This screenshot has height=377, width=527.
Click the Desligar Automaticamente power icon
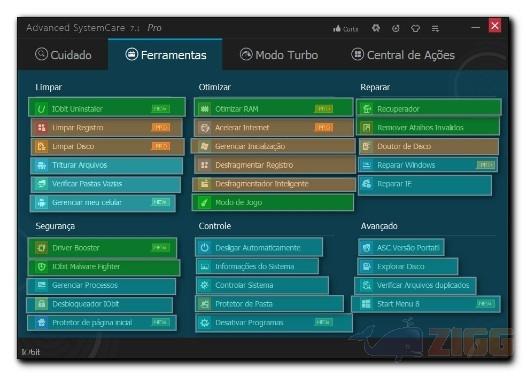204,248
